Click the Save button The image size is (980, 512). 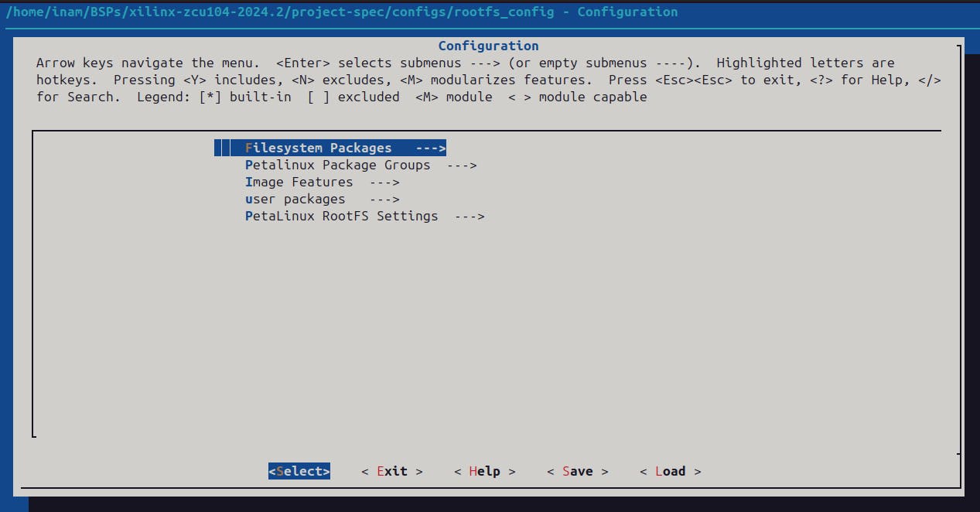578,471
